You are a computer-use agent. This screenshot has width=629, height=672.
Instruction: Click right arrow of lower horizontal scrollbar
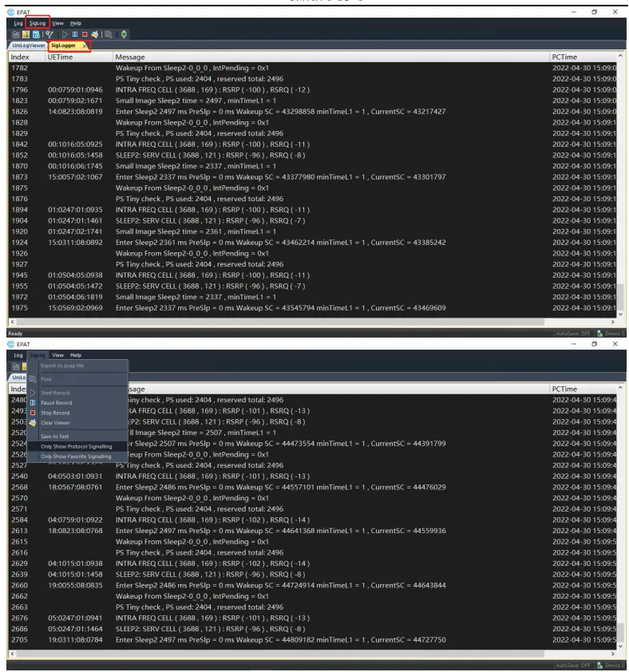(613, 654)
